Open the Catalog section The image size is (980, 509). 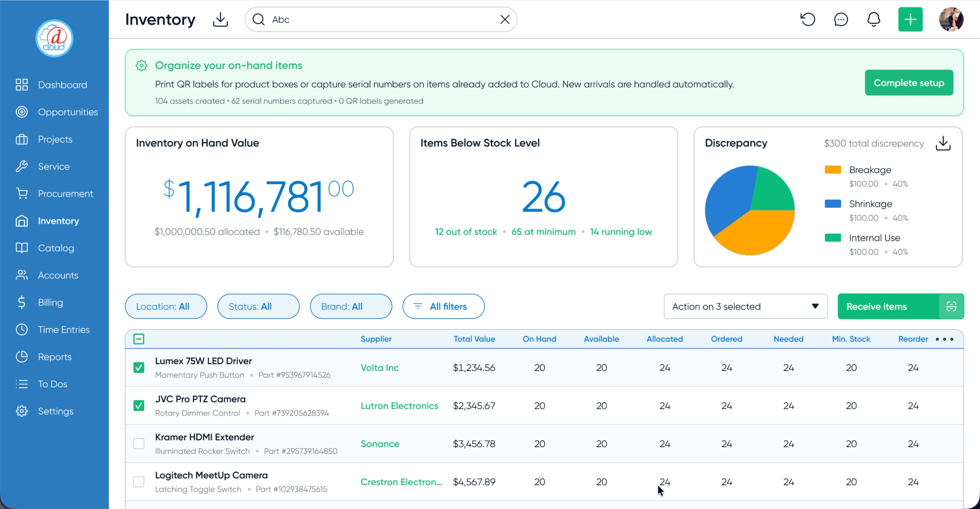[56, 248]
